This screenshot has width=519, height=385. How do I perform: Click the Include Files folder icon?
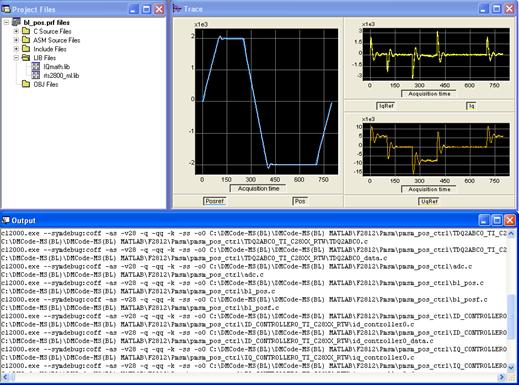26,49
